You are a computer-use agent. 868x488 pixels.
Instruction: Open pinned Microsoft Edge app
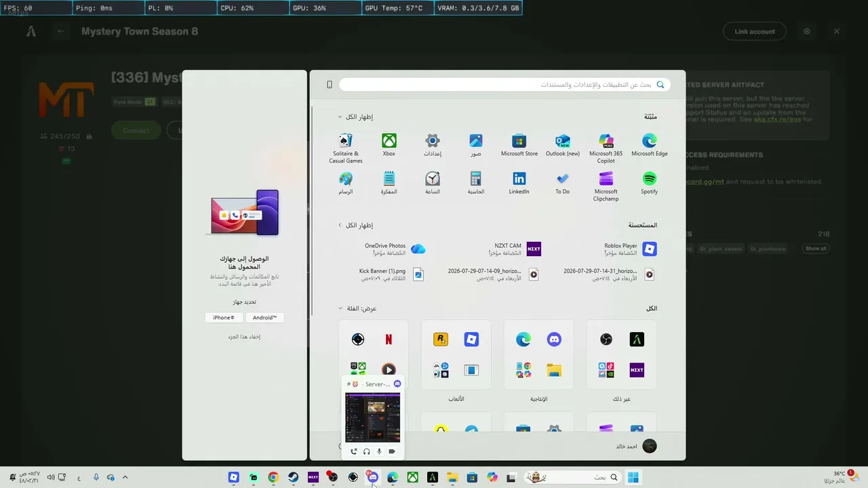[x=650, y=145]
